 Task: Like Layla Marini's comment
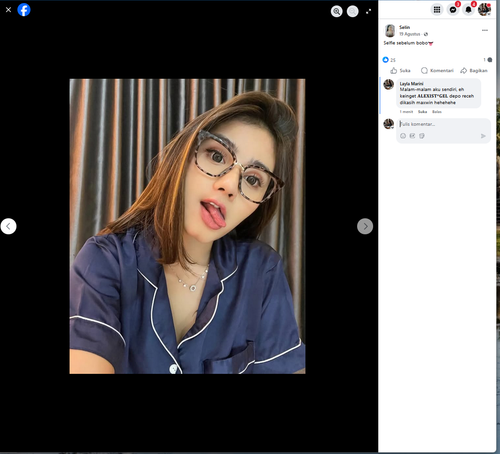[x=422, y=112]
